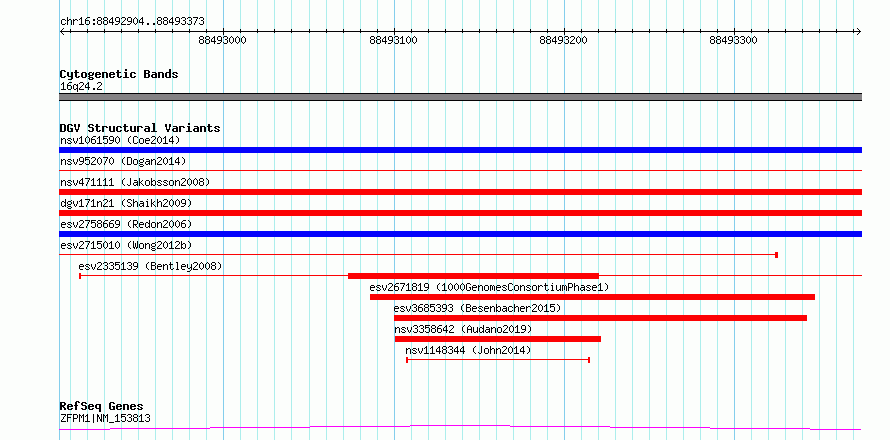The image size is (890, 440).
Task: Click the right arrow of the ruler
Action: [858, 32]
